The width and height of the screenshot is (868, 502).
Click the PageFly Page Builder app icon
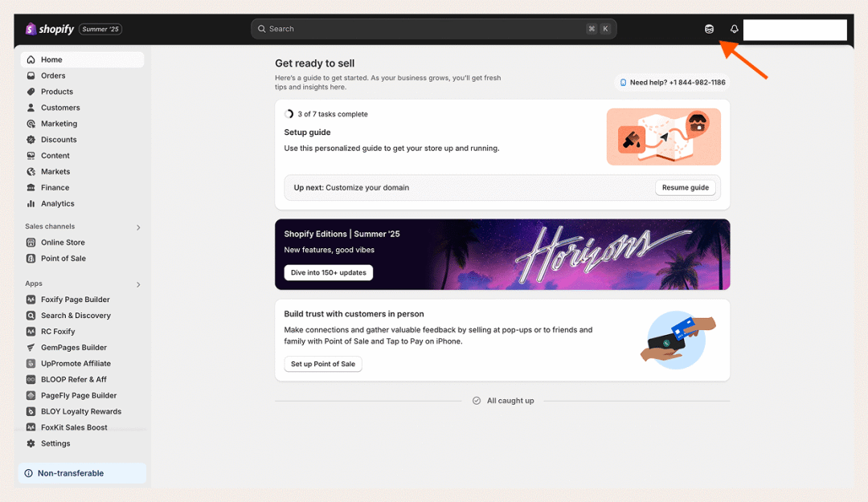point(31,396)
